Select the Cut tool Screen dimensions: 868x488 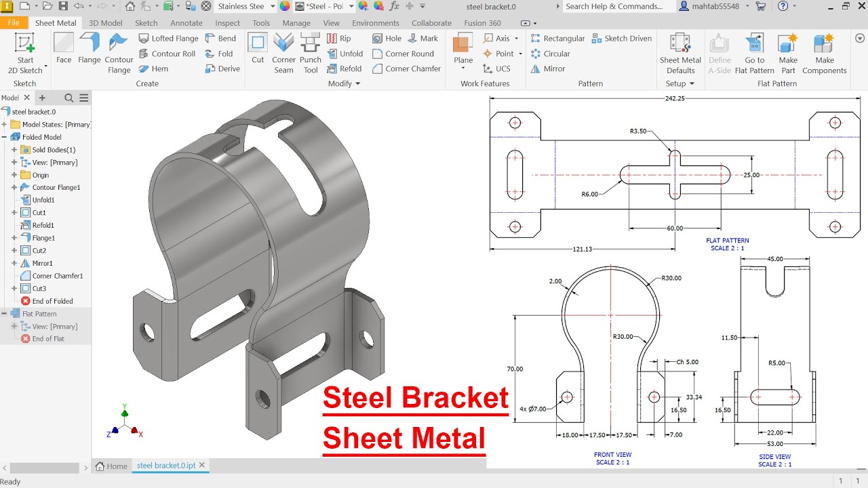click(x=258, y=49)
